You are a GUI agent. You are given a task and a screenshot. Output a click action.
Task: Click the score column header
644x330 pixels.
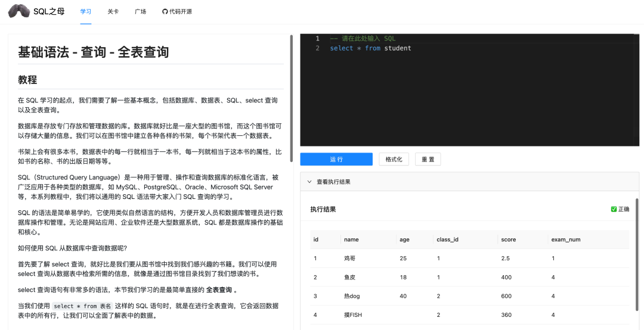pos(508,239)
